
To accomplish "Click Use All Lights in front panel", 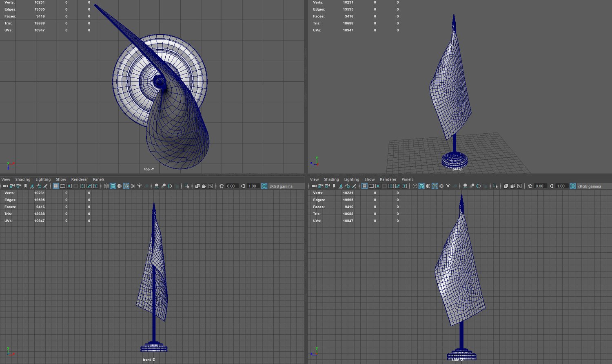I will 140,186.
